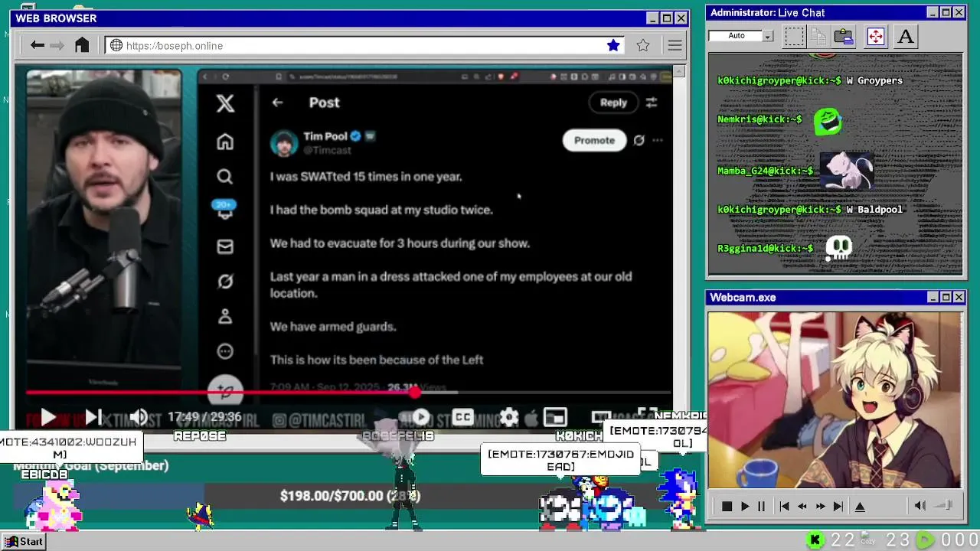980x551 pixels.
Task: Click Nemkris's green emote in chat
Action: [828, 121]
